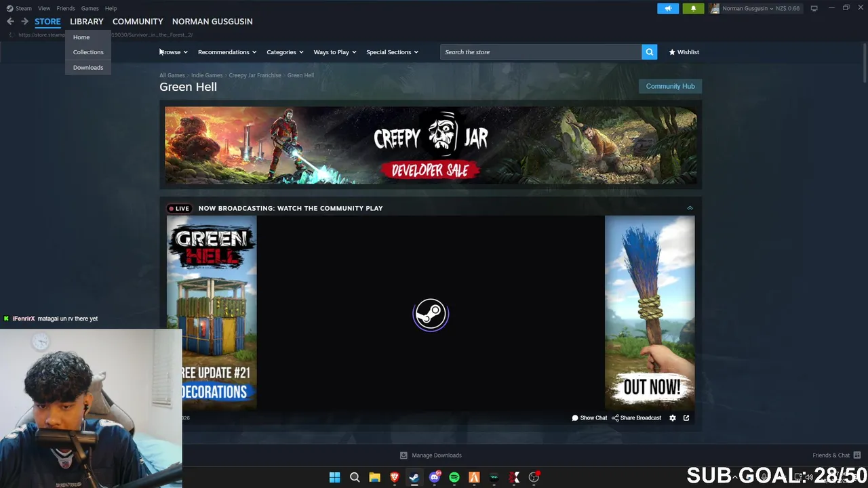Click the Show Chat speech bubble icon
868x488 pixels.
coord(575,418)
